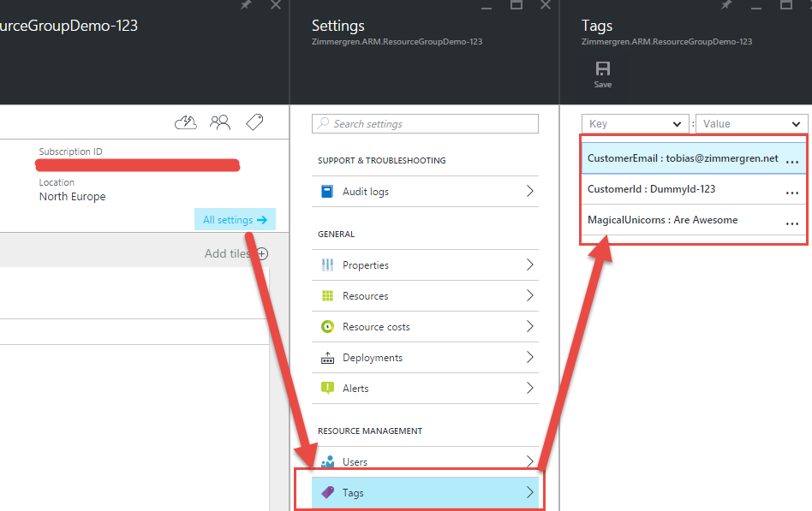
Task: Click the Search settings input field
Action: (425, 123)
